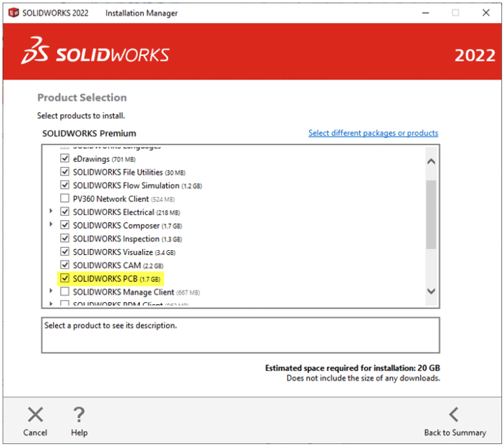Screen dimensions: 504x446
Task: Select SOLIDWORKS CAM (2.2 GB) row text
Action: (118, 265)
